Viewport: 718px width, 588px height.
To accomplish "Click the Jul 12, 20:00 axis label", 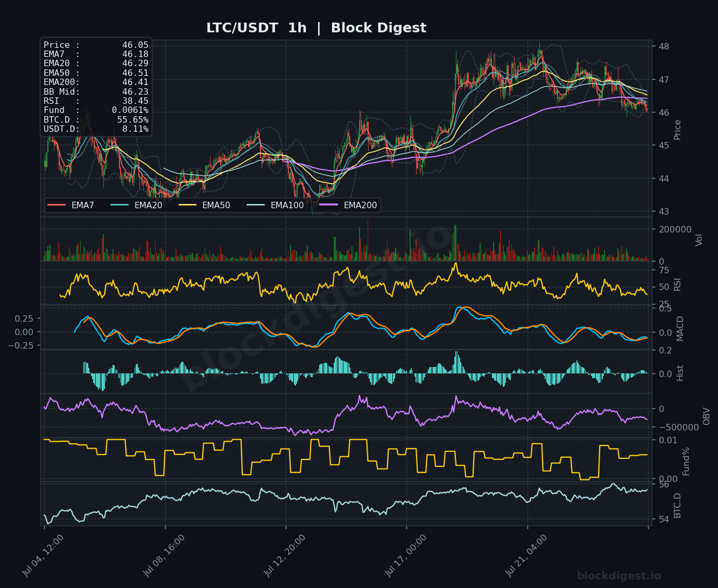I will tap(285, 556).
